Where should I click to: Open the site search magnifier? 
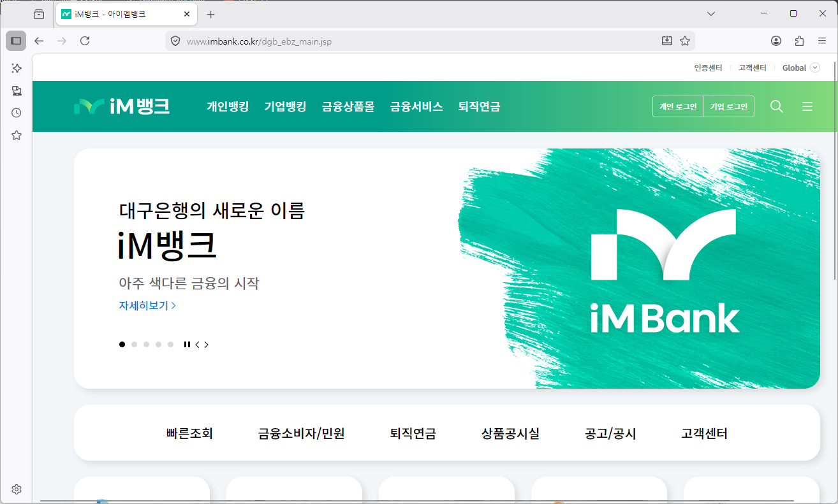point(776,106)
